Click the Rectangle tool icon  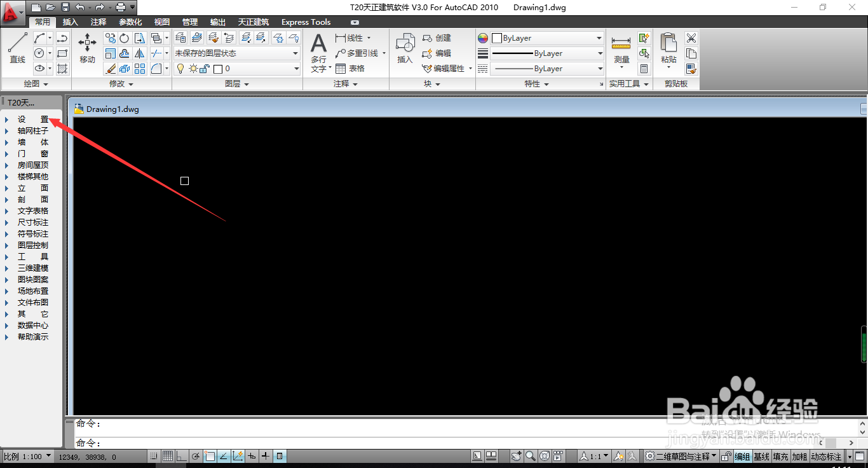tap(62, 53)
